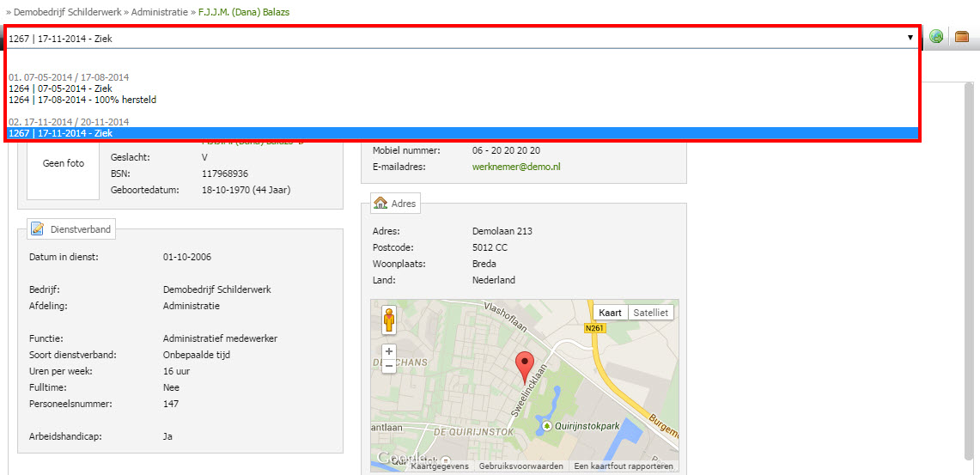This screenshot has height=475, width=980.
Task: Click postcode value 5012 CC
Action: pos(490,247)
